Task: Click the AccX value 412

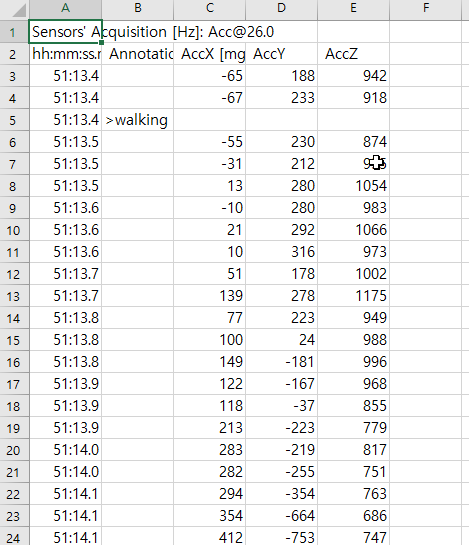Action: [x=209, y=537]
